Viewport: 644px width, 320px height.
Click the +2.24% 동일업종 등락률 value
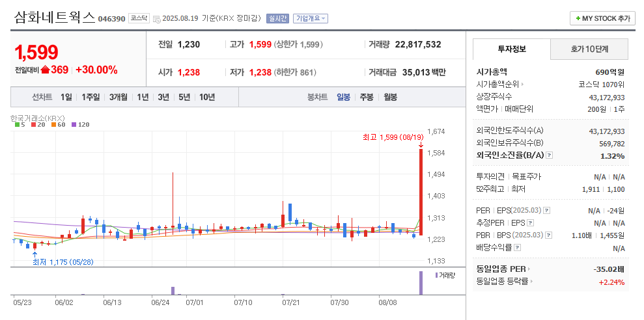[611, 282]
